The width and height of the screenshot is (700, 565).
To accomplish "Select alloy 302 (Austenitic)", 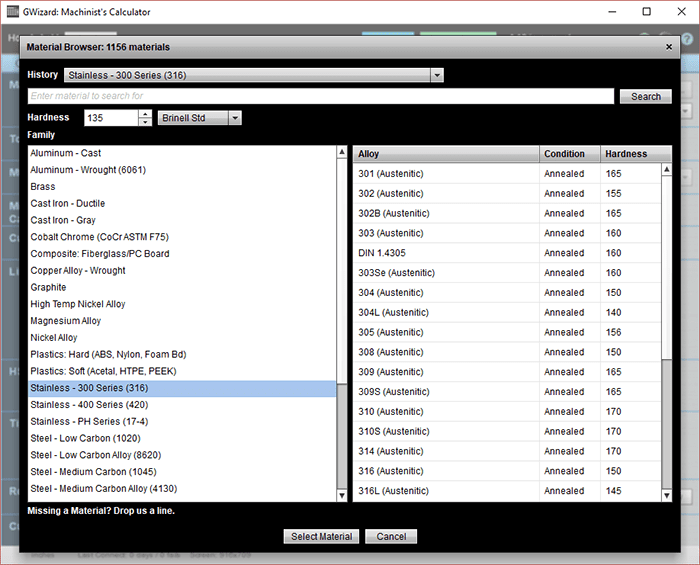I will pyautogui.click(x=507, y=194).
